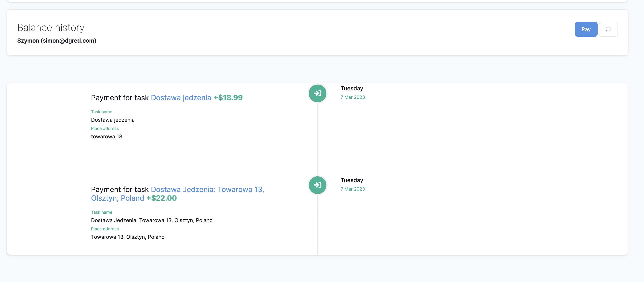Open the Dostawa jedzenia task link
Screen dimensions: 644x282
181,98
